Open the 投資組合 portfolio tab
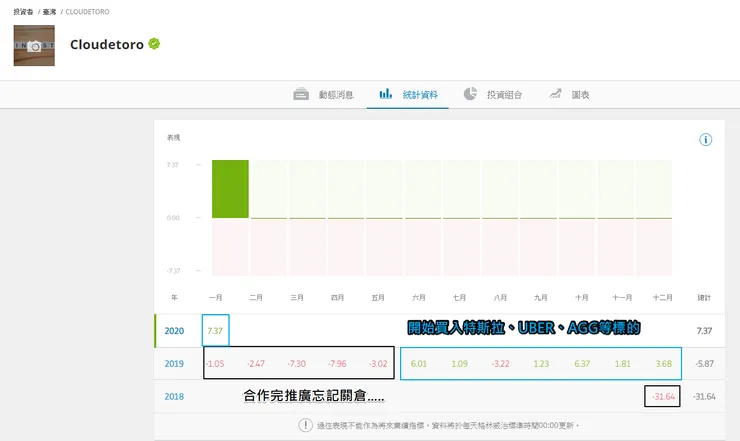Screen dimensions: 740x441 (x=493, y=94)
